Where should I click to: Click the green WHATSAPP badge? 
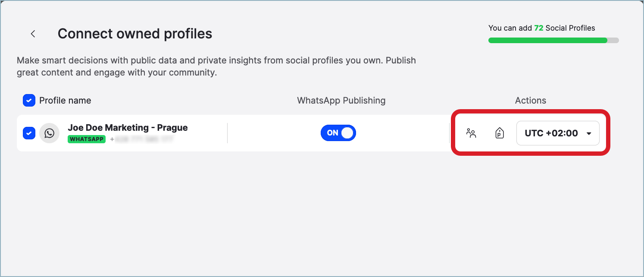click(87, 139)
